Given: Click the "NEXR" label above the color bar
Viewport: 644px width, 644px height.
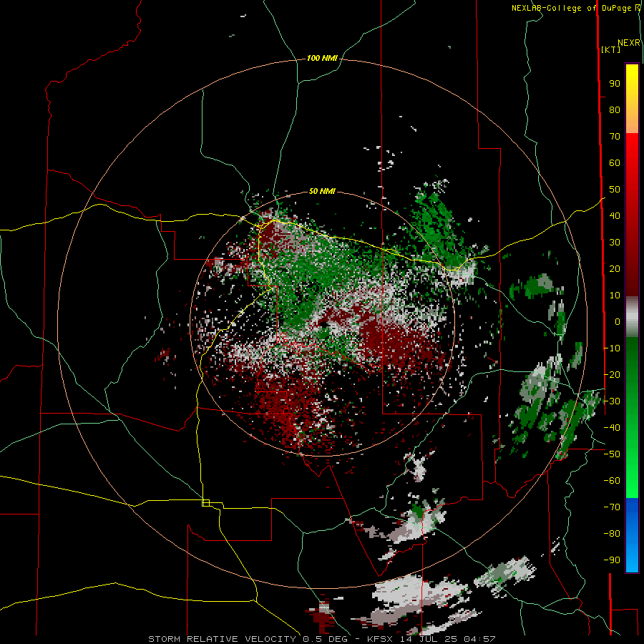Looking at the screenshot, I should 629,43.
